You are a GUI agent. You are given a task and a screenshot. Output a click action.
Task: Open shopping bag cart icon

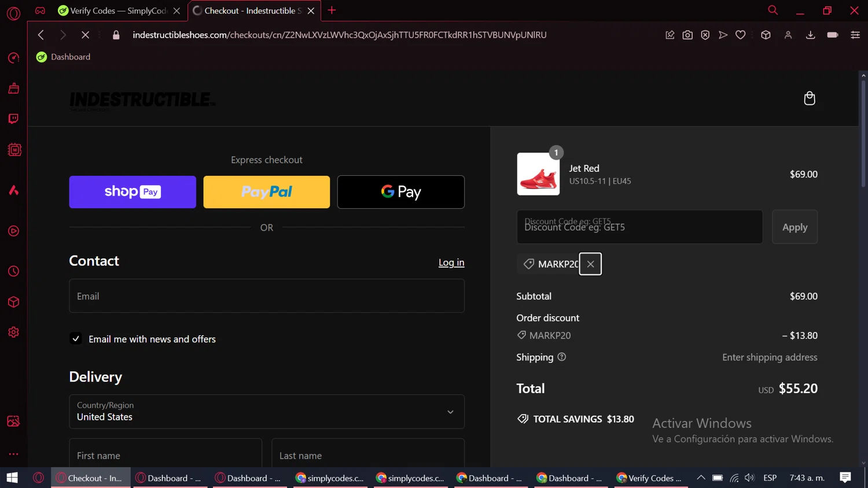[x=810, y=98]
